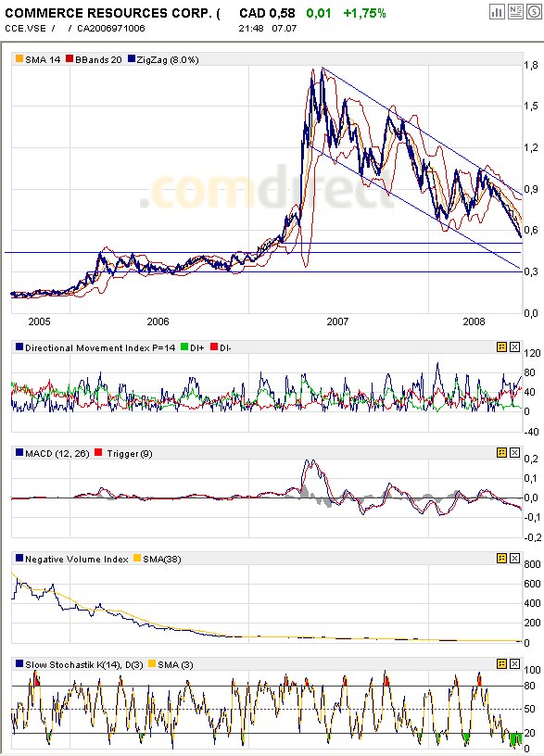Click the 120 value on DMI axis
Image resolution: width=544 pixels, height=756 pixels.
pos(533,353)
